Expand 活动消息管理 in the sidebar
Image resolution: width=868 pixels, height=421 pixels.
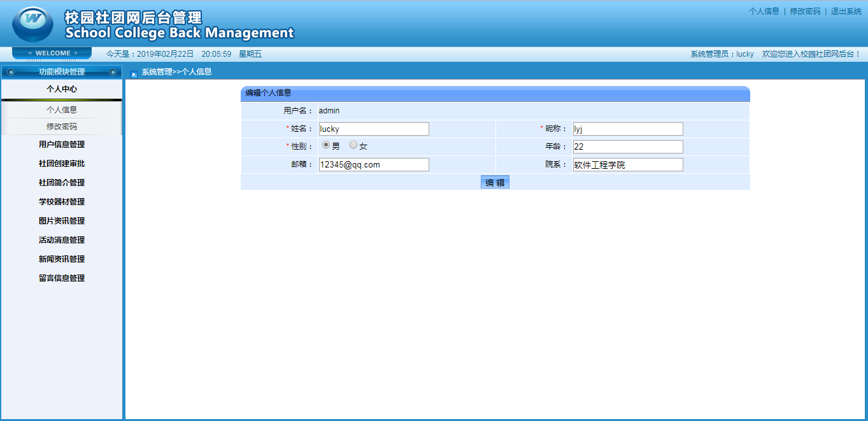tap(62, 240)
